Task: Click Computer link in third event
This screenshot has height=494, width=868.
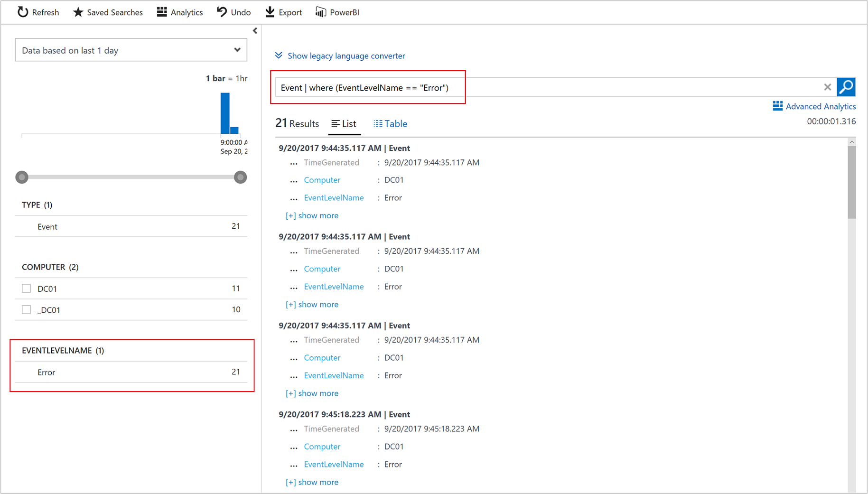Action: [x=322, y=358]
